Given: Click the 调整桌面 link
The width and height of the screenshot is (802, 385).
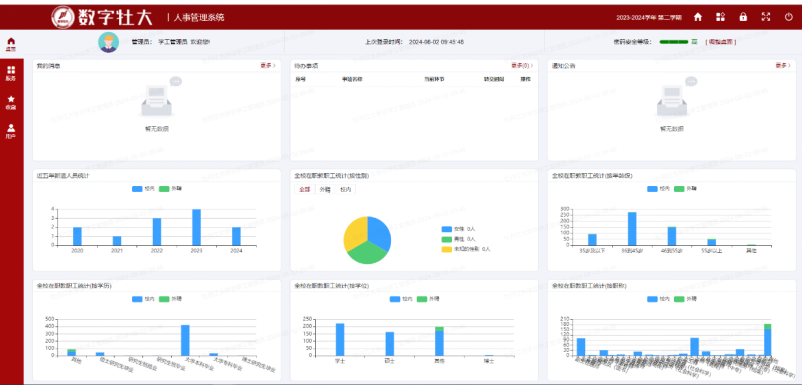Looking at the screenshot, I should point(721,42).
